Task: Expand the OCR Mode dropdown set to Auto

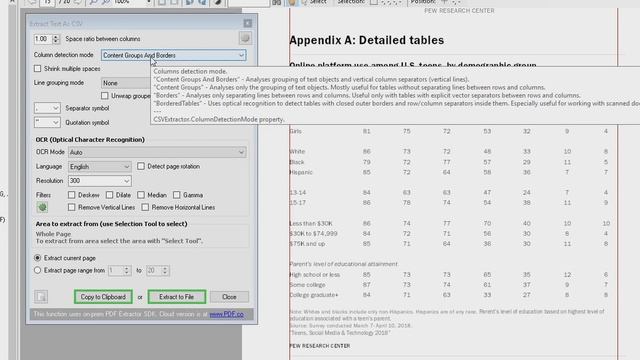Action: (x=157, y=152)
